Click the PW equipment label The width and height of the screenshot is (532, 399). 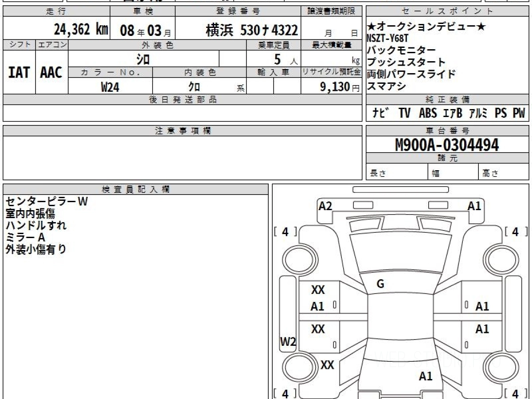(x=519, y=113)
